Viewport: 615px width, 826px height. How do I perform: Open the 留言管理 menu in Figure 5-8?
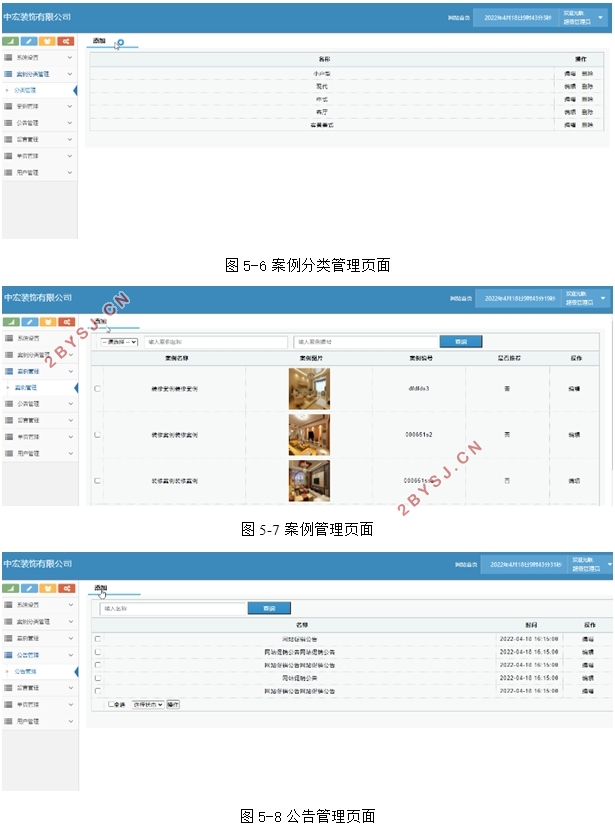point(28,688)
